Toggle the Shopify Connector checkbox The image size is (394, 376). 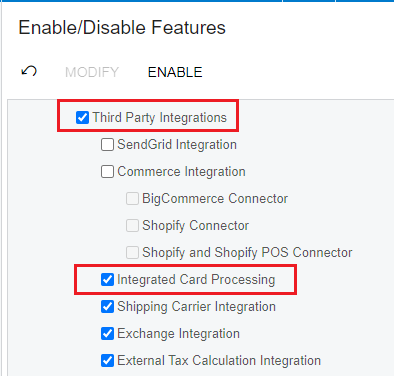pyautogui.click(x=132, y=226)
